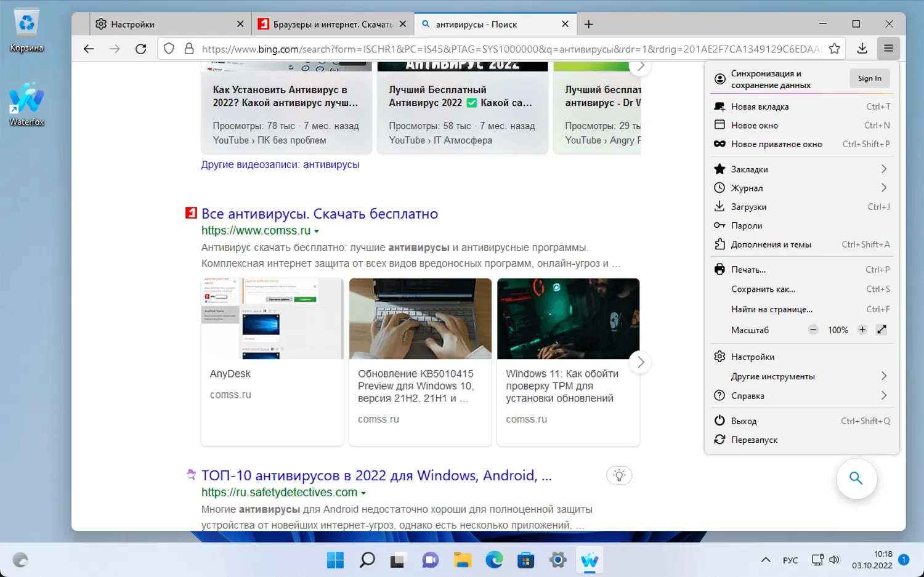This screenshot has width=924, height=577.
Task: Open Новое приватное окно
Action: (802, 144)
